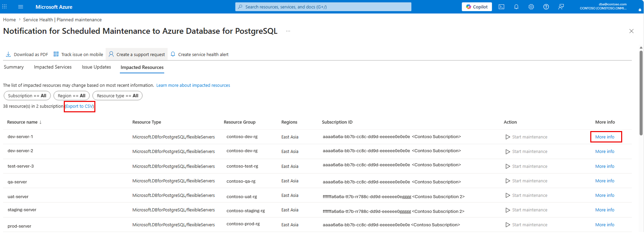The image size is (644, 235).
Task: Open the hamburger portal menu
Action: pyautogui.click(x=20, y=7)
